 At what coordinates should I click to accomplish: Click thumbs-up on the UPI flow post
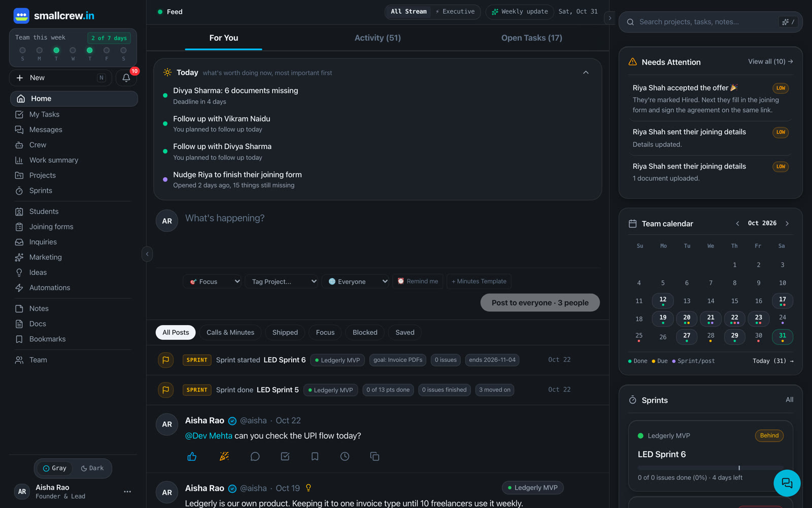[x=192, y=457]
